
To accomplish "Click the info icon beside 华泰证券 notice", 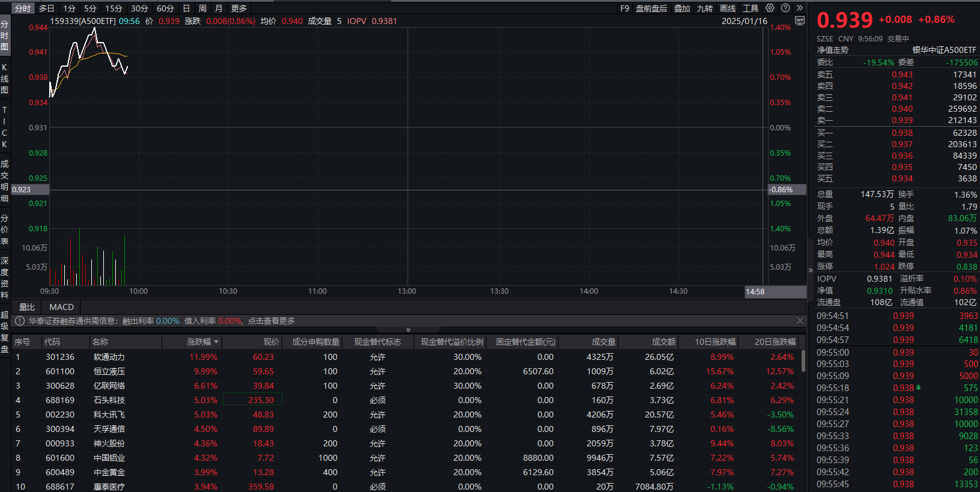I will tap(19, 321).
